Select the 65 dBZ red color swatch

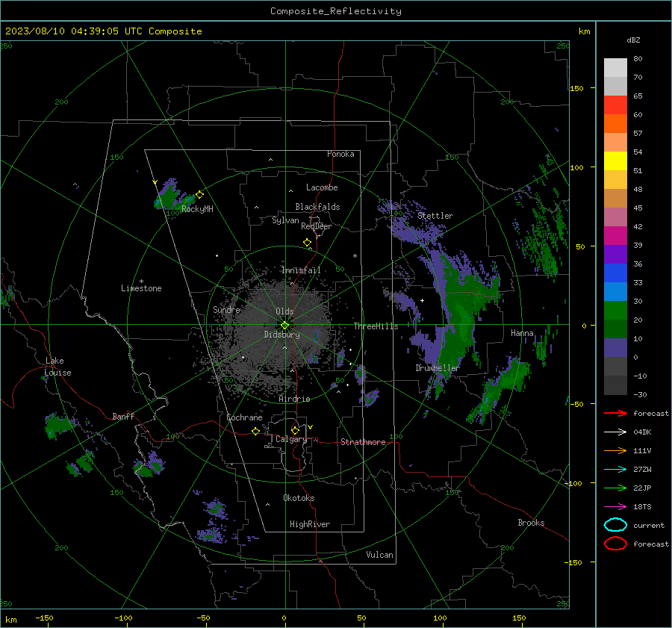pos(615,105)
